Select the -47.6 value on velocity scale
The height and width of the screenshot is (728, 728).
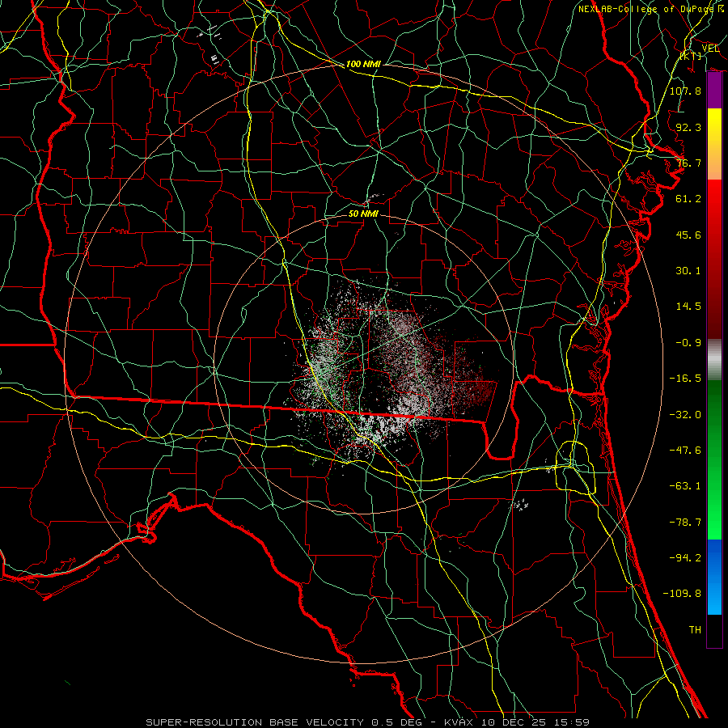(x=685, y=451)
